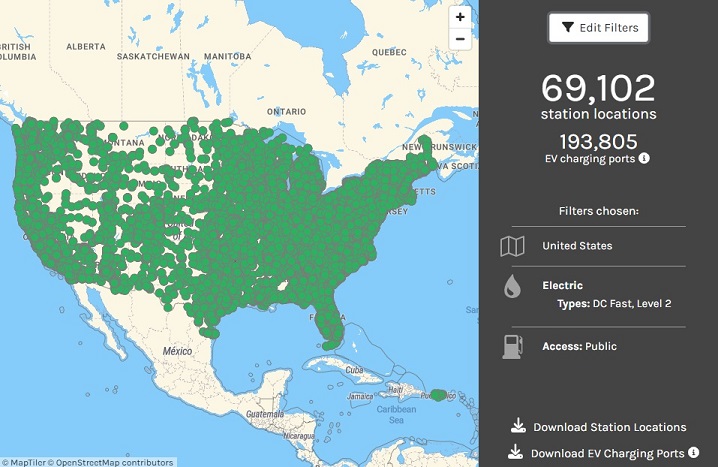
Task: Click info icon after Download EV Charging Ports
Action: [x=693, y=452]
